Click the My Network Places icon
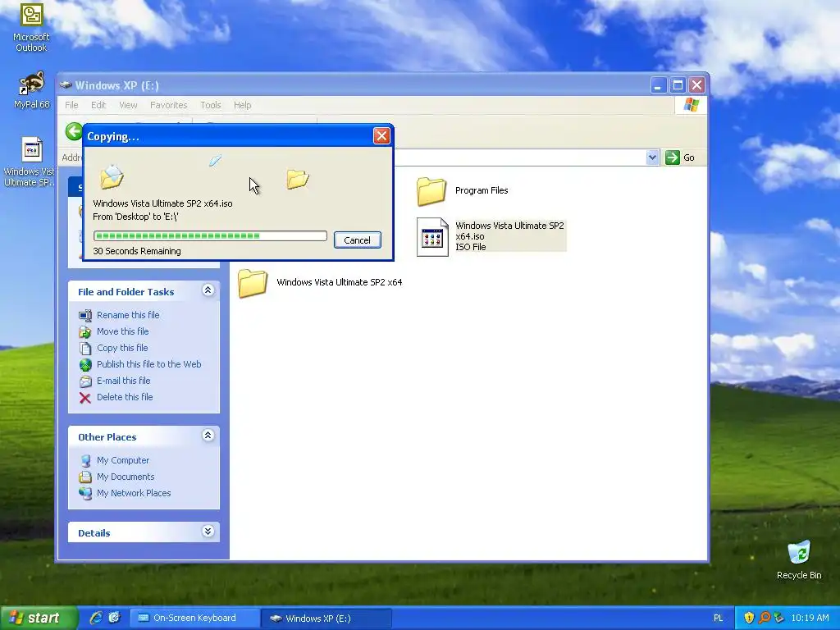This screenshot has height=630, width=840. 85,493
